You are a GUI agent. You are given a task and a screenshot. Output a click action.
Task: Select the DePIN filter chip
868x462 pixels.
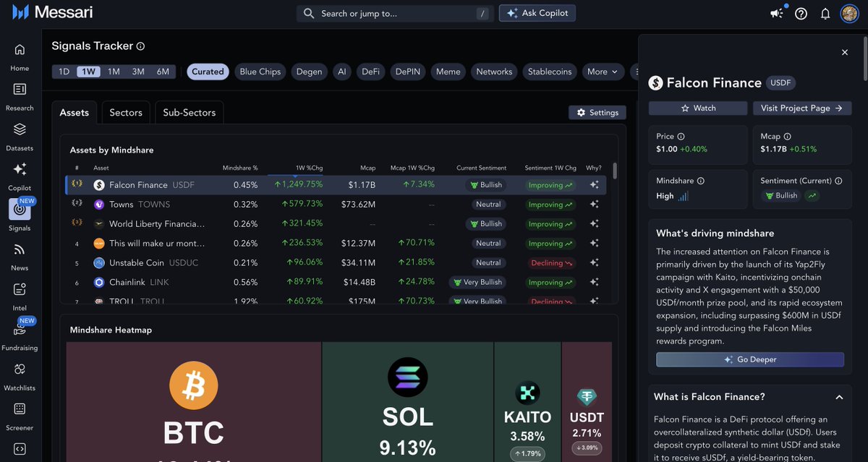click(x=407, y=72)
